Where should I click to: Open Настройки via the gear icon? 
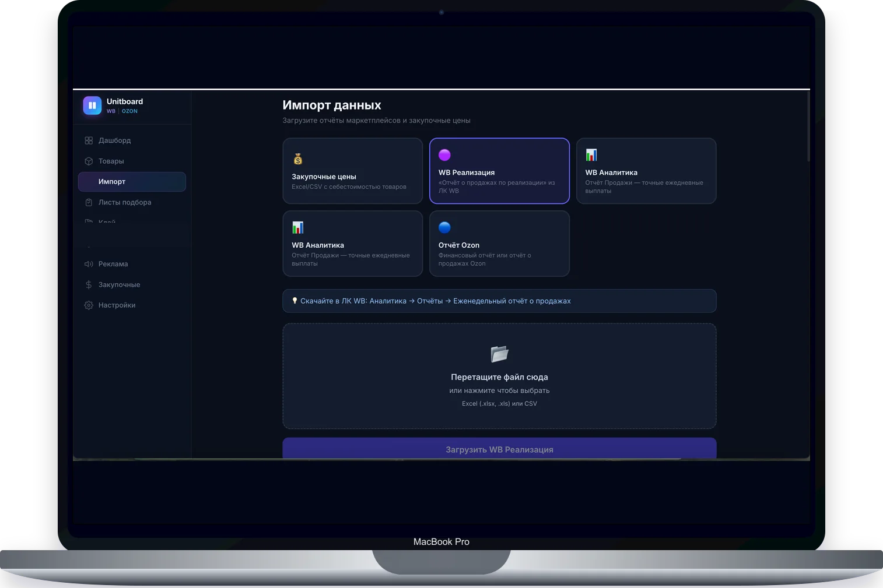89,305
